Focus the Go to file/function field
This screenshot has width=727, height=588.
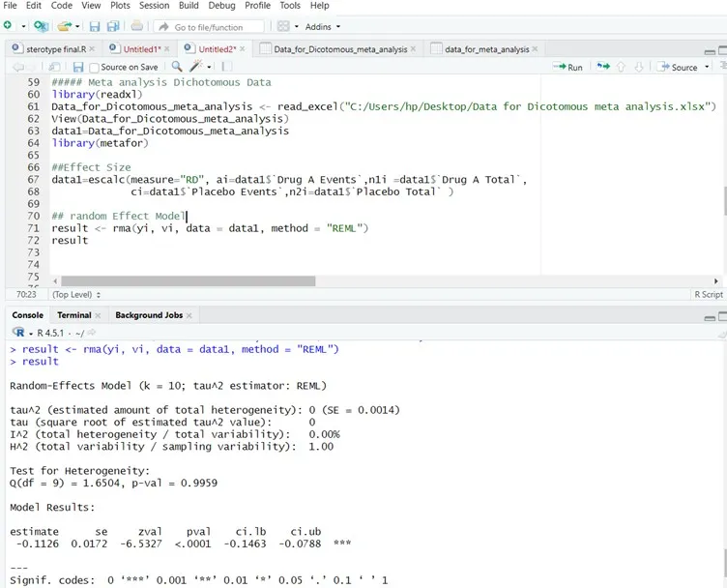click(x=209, y=27)
